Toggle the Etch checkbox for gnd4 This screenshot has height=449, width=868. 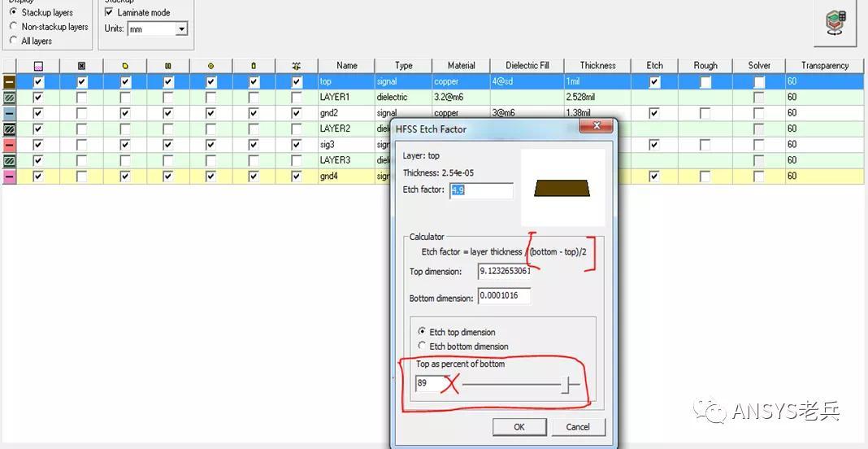click(654, 177)
